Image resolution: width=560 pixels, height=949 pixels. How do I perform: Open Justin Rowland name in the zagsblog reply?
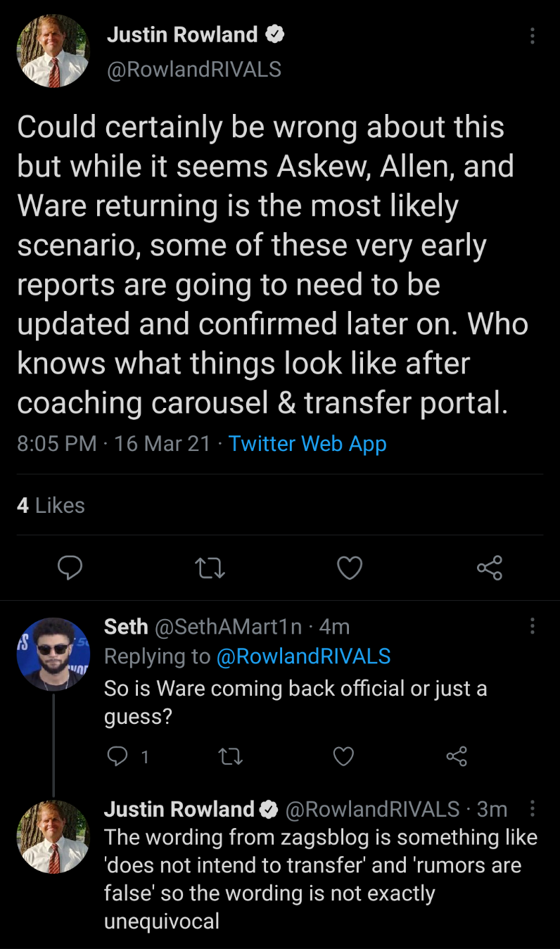179,810
